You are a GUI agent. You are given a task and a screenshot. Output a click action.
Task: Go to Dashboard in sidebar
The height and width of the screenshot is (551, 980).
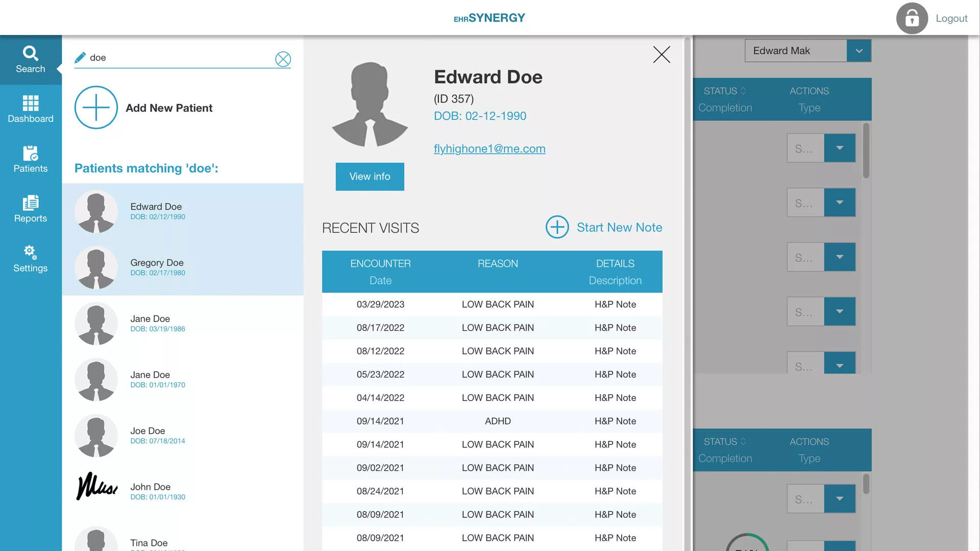click(x=31, y=109)
